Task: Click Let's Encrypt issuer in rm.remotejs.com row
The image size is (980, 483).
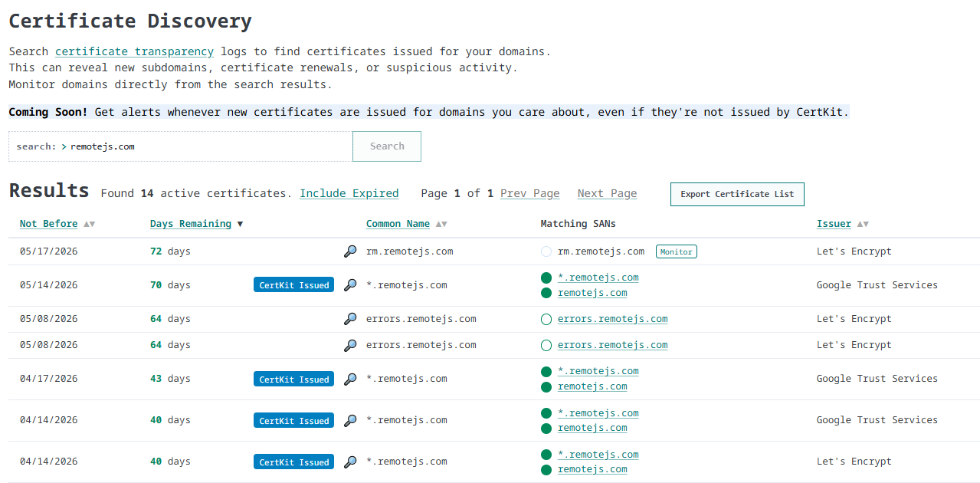Action: 854,251
